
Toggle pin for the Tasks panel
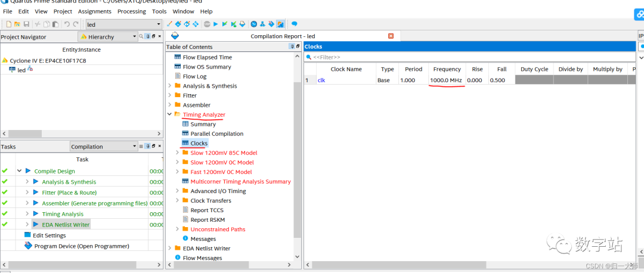pos(147,146)
